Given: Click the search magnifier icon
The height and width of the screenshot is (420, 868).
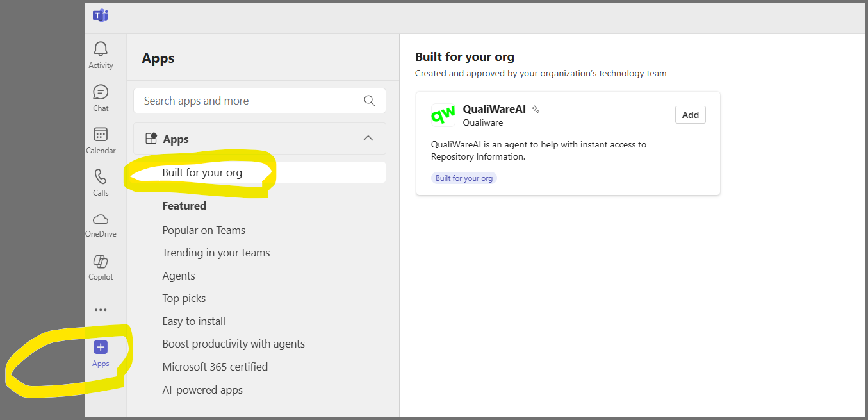Looking at the screenshot, I should click(369, 101).
